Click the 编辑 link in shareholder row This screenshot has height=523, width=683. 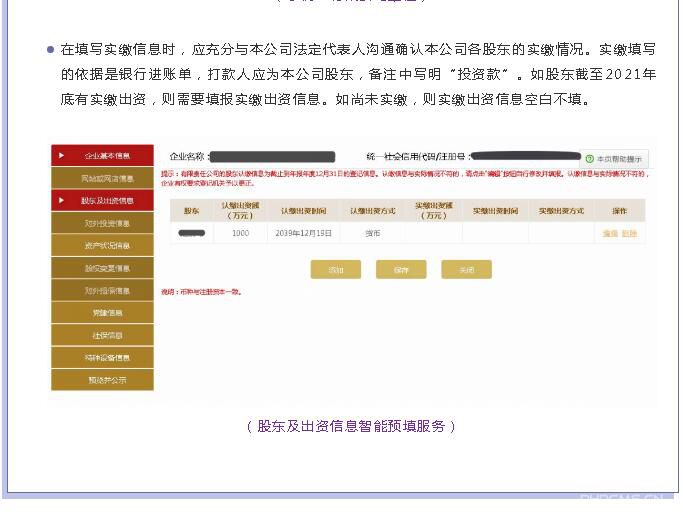coord(610,234)
